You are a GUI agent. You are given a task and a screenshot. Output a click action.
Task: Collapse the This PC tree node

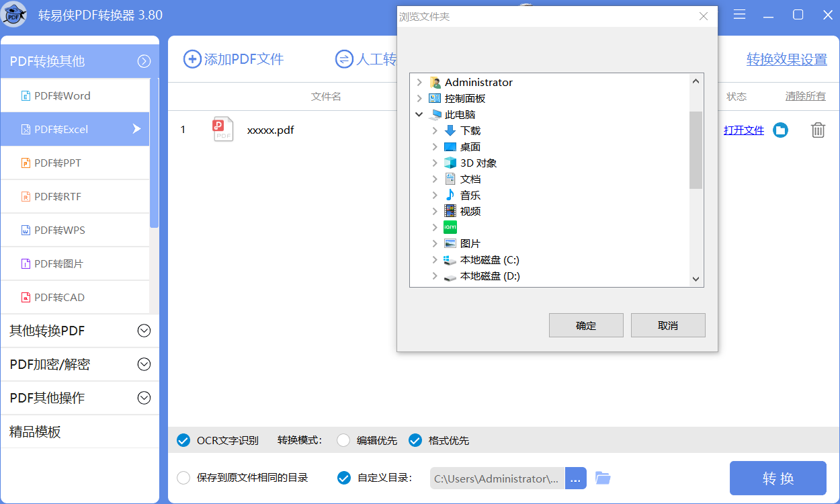click(x=419, y=114)
